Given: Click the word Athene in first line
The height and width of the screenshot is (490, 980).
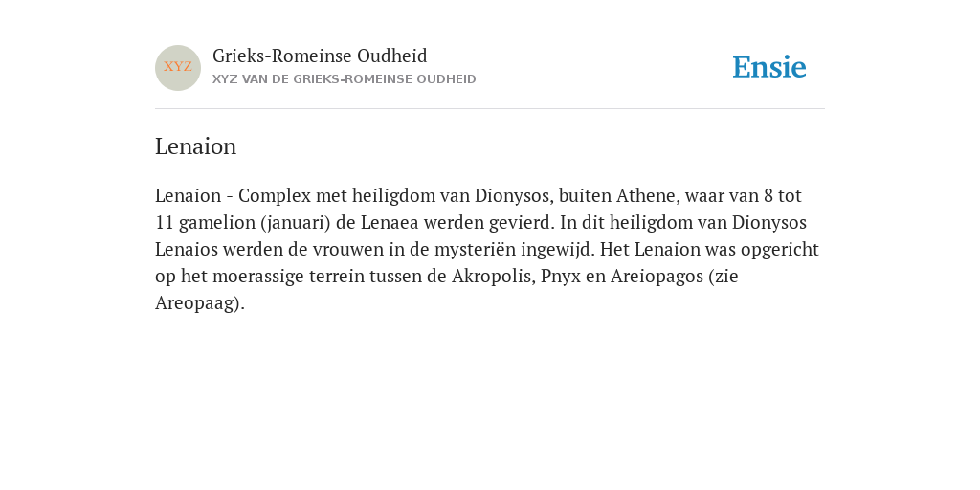Looking at the screenshot, I should coord(646,195).
